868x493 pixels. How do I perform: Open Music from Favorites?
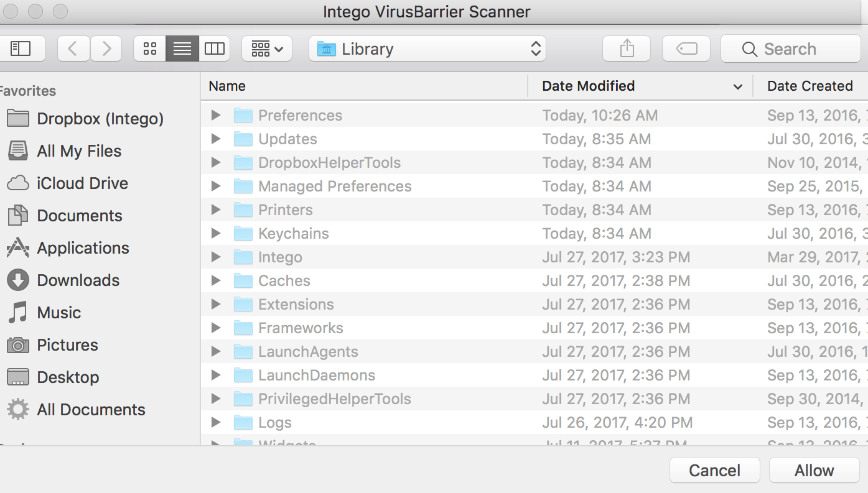[44, 313]
